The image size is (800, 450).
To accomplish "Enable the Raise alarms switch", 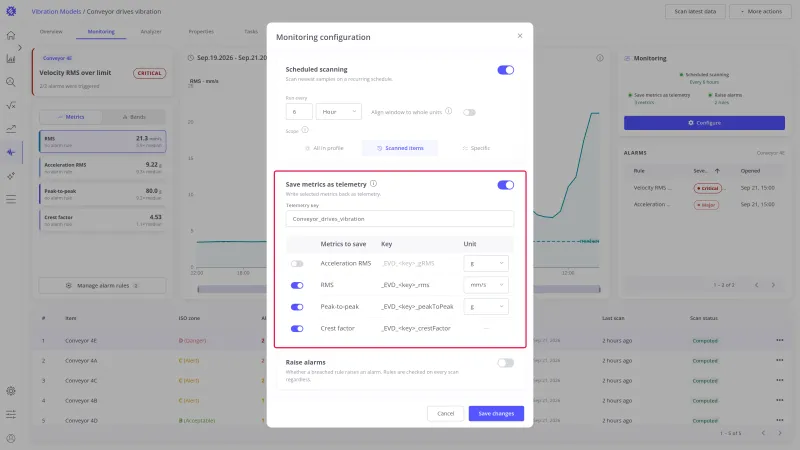I will point(506,363).
